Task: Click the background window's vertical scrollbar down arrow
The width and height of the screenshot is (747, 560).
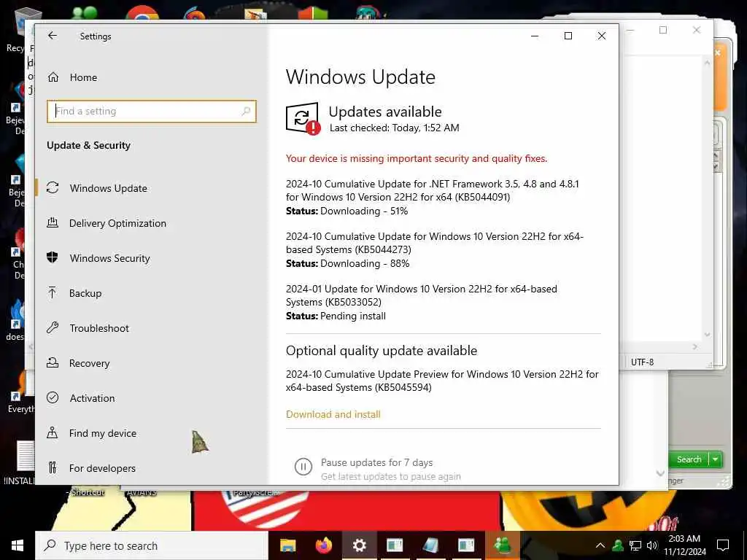Action: [707, 335]
